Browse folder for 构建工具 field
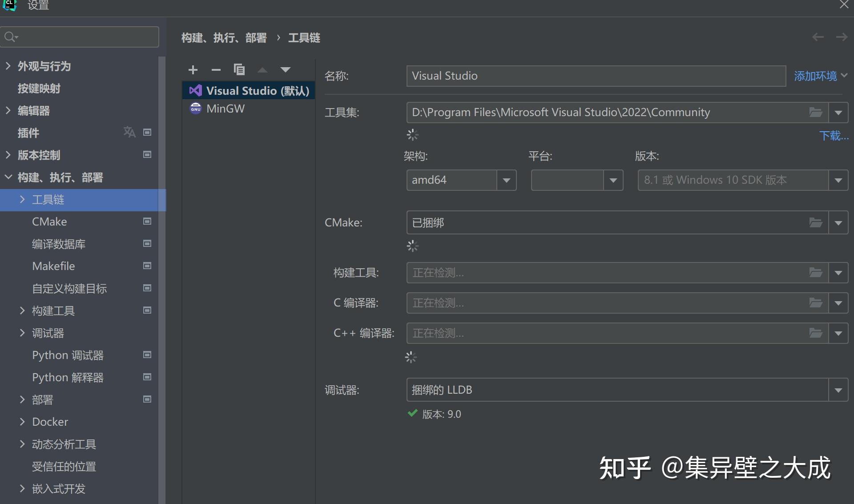The image size is (854, 504). coord(816,273)
